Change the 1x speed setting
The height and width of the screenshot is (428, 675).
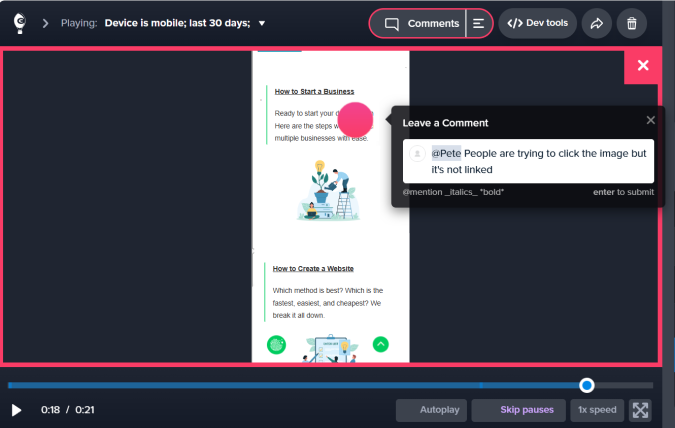tap(596, 410)
